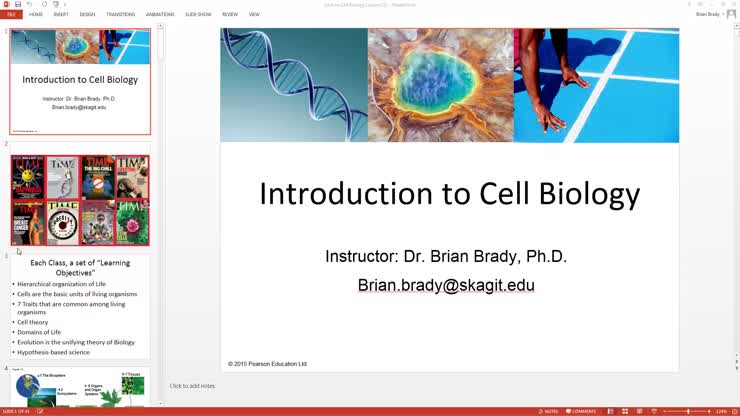Toggle the COMMENTS button in status bar
Image resolution: width=740 pixels, height=416 pixels.
[581, 411]
